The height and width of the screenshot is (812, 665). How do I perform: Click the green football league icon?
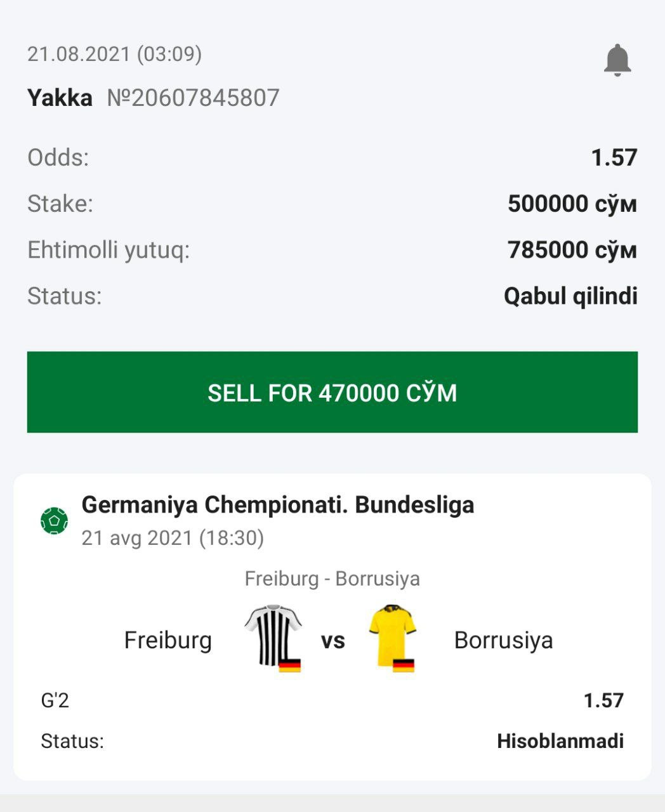[x=54, y=521]
